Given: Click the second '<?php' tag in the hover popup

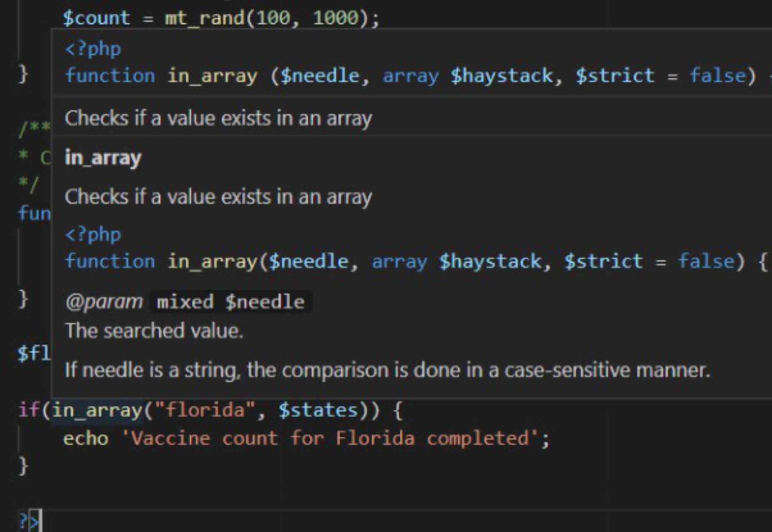Looking at the screenshot, I should pos(93,235).
